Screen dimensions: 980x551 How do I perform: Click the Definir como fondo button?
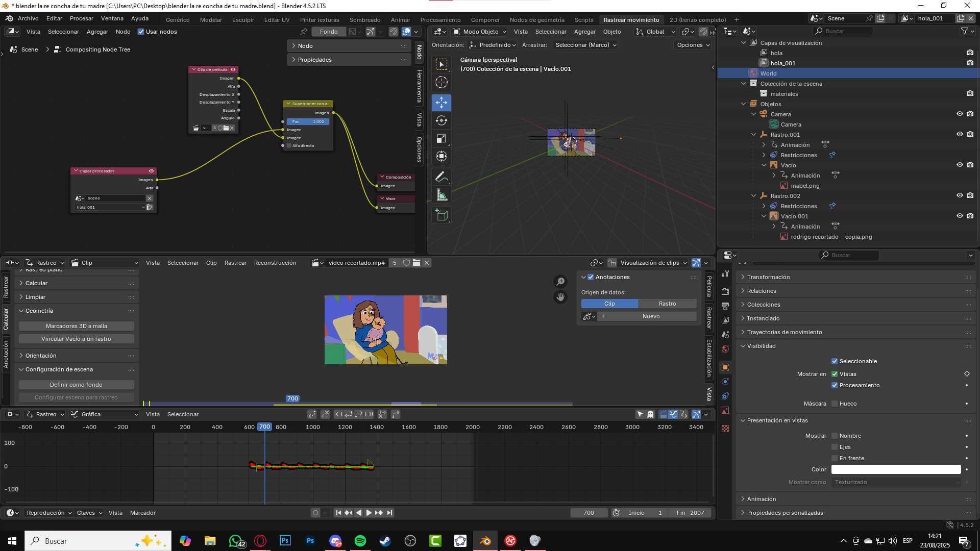[77, 385]
